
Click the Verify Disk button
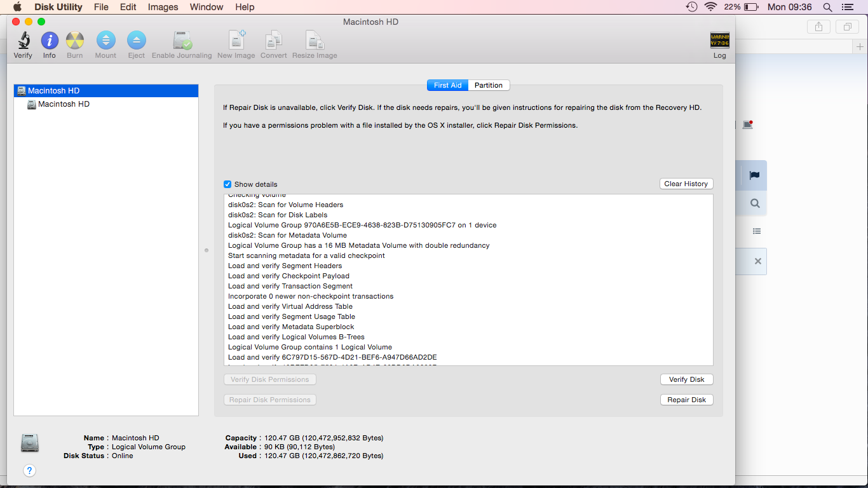686,379
